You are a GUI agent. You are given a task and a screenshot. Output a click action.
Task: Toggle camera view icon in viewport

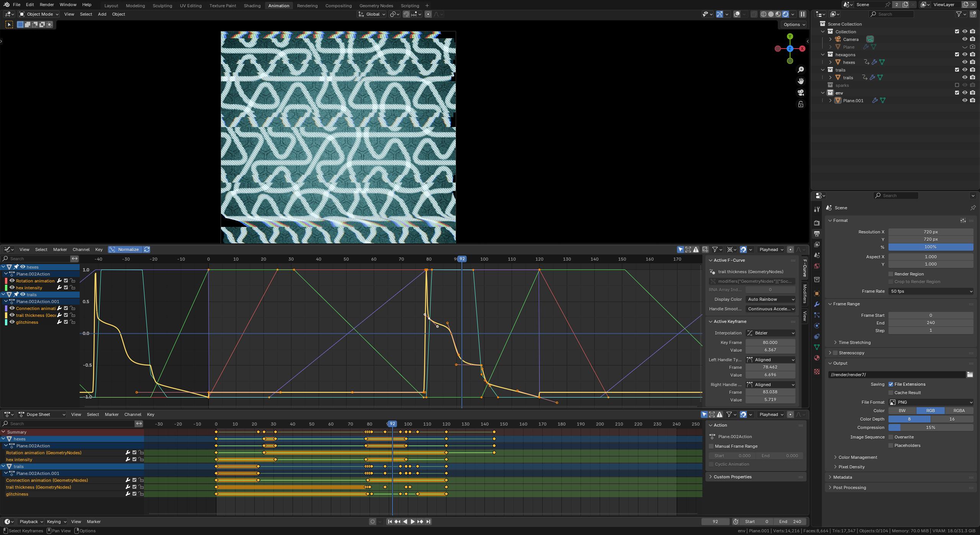pos(800,93)
